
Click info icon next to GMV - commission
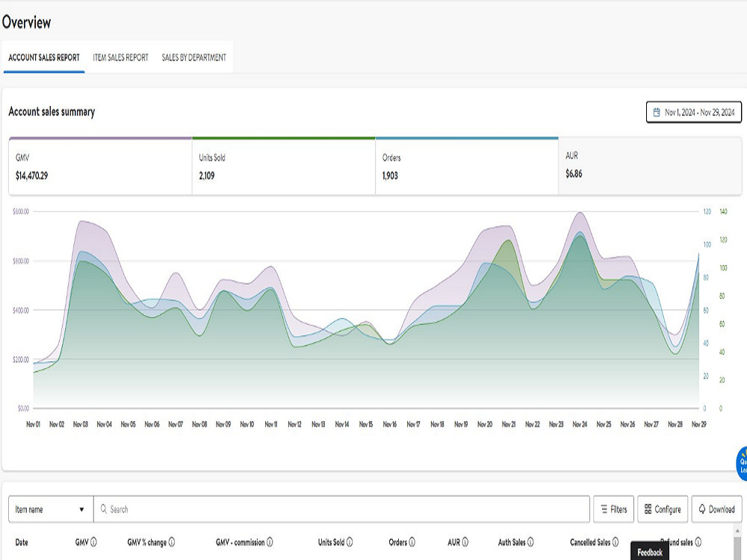point(270,542)
